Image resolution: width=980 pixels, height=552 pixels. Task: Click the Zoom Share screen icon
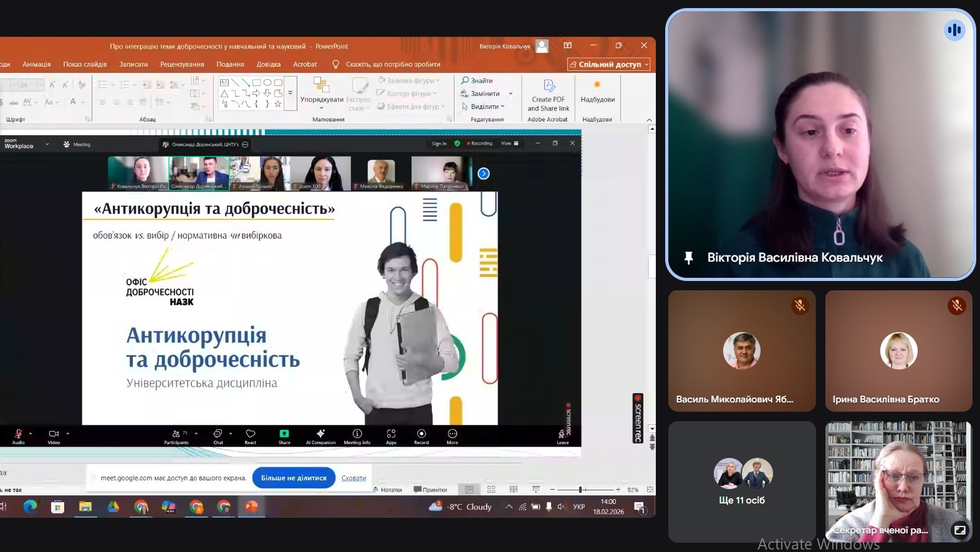[284, 434]
